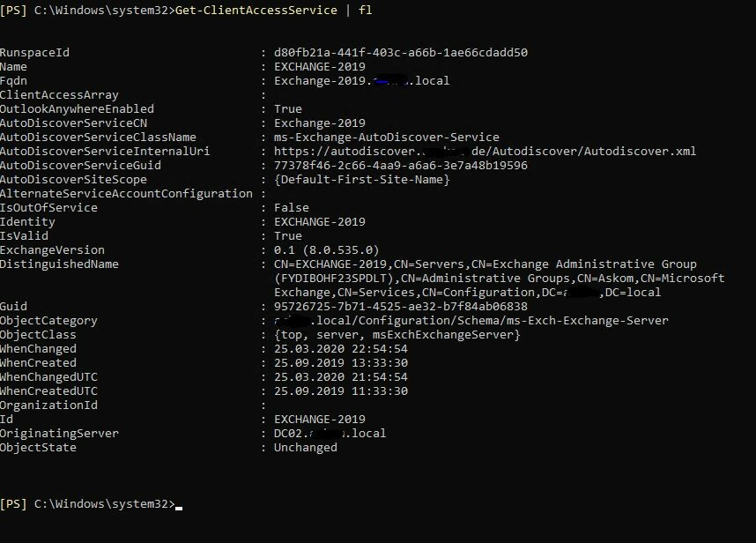Click the ExchangeVersion 0.1 (8.0.535.0) value
Viewport: 756px width, 543px height.
pyautogui.click(x=326, y=250)
